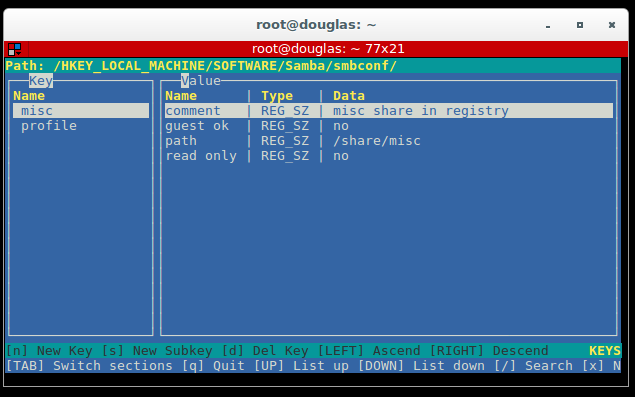Click '[q] Quit' hint
Image resolution: width=635 pixels, height=397 pixels.
point(213,365)
